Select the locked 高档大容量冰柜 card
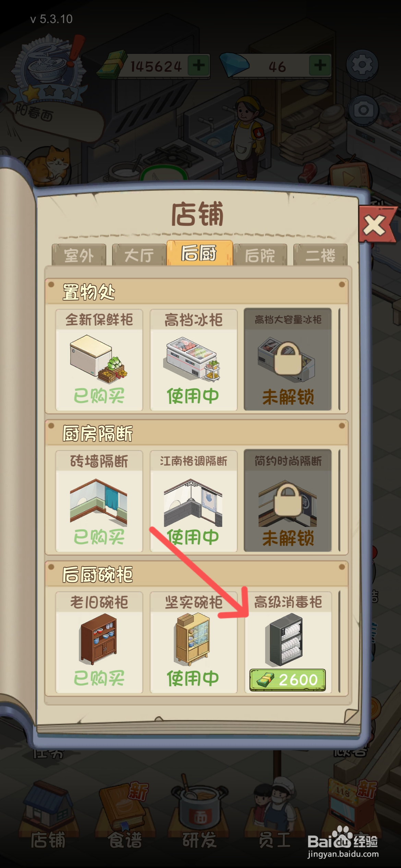The image size is (401, 868). coord(288,359)
